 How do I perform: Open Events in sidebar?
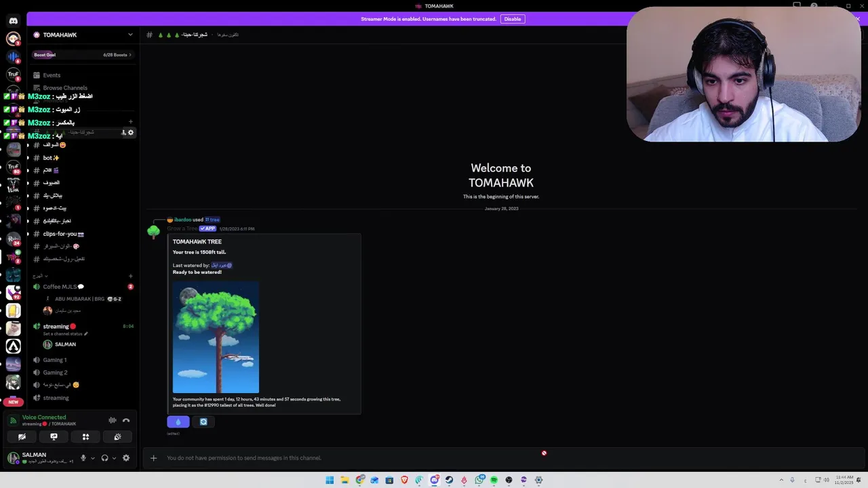pos(51,75)
